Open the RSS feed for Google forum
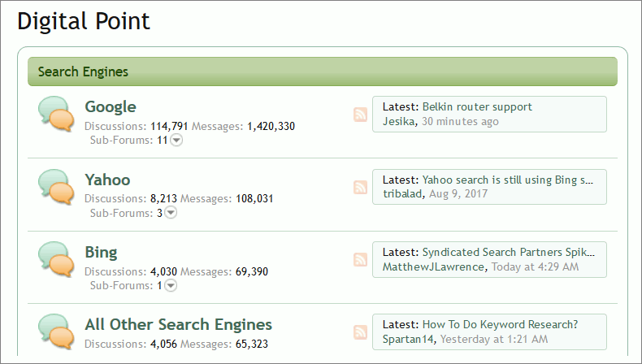Screen dimensions: 642x364 (360, 115)
